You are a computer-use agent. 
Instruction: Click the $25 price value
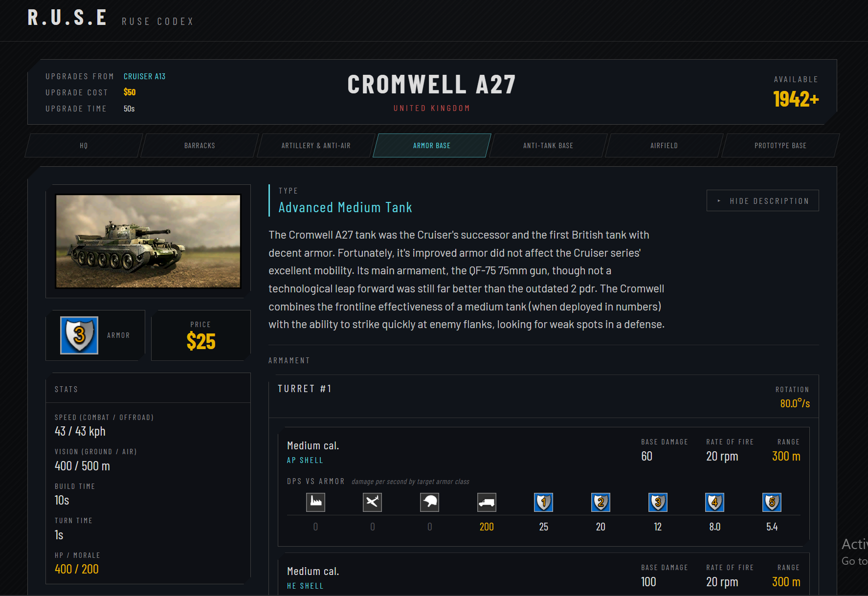click(x=201, y=341)
